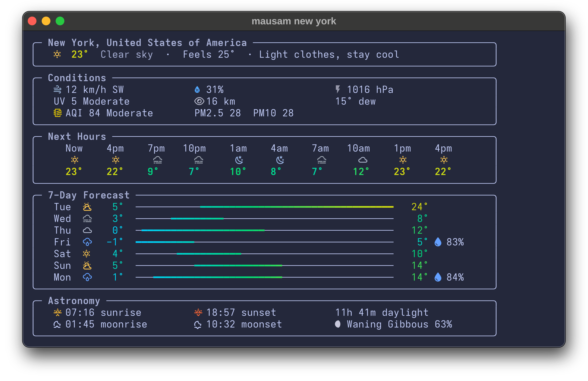Click the 'PM10 28' value
This screenshot has height=381, width=588.
274,113
